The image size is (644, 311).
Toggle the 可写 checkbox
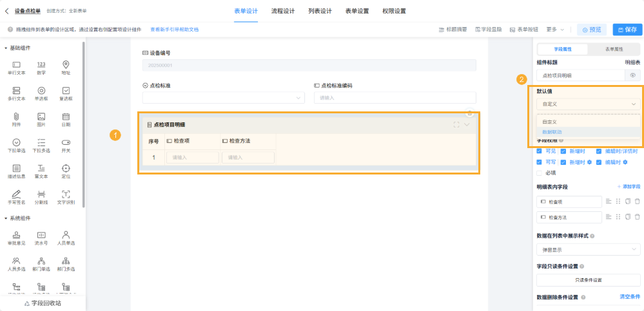click(540, 162)
